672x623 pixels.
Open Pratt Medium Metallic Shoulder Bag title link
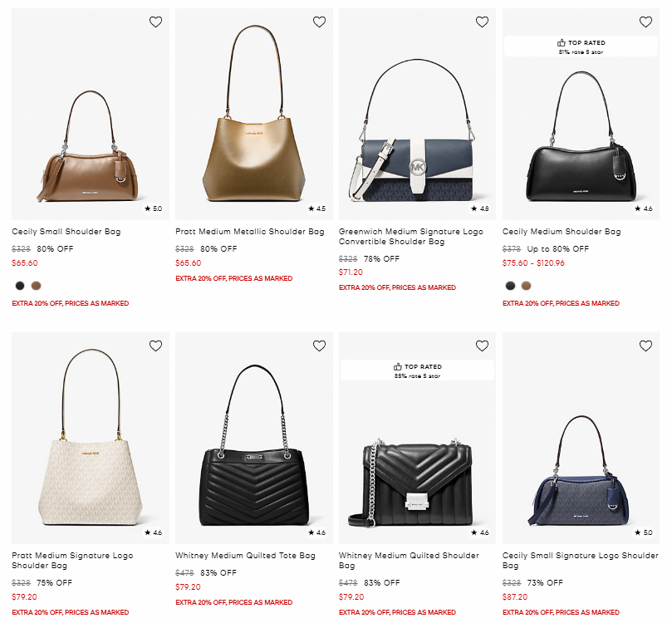pos(249,232)
